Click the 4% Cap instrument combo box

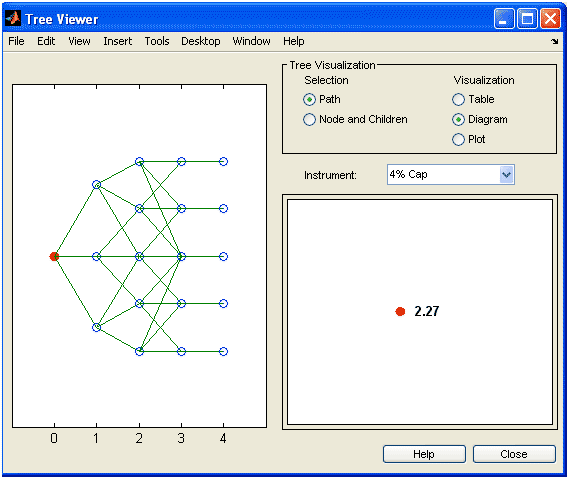coord(450,175)
